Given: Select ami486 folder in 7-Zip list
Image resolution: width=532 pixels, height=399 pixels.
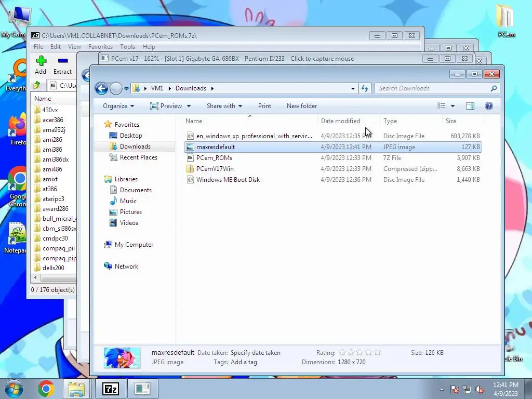Looking at the screenshot, I should 52,169.
